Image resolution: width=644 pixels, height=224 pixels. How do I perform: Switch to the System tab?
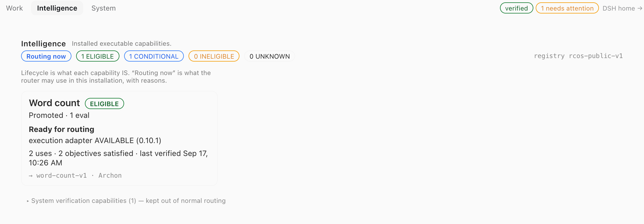pyautogui.click(x=104, y=8)
